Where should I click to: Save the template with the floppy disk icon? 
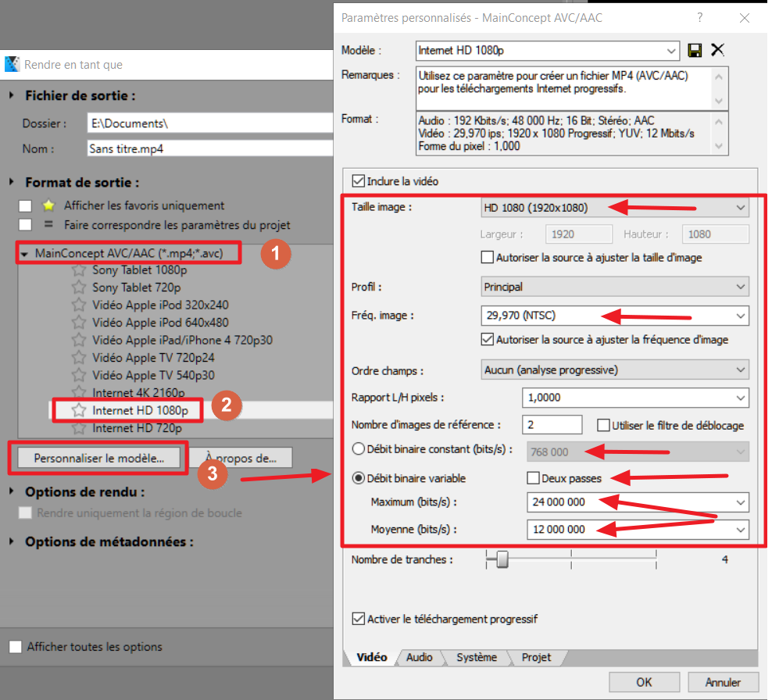(695, 50)
